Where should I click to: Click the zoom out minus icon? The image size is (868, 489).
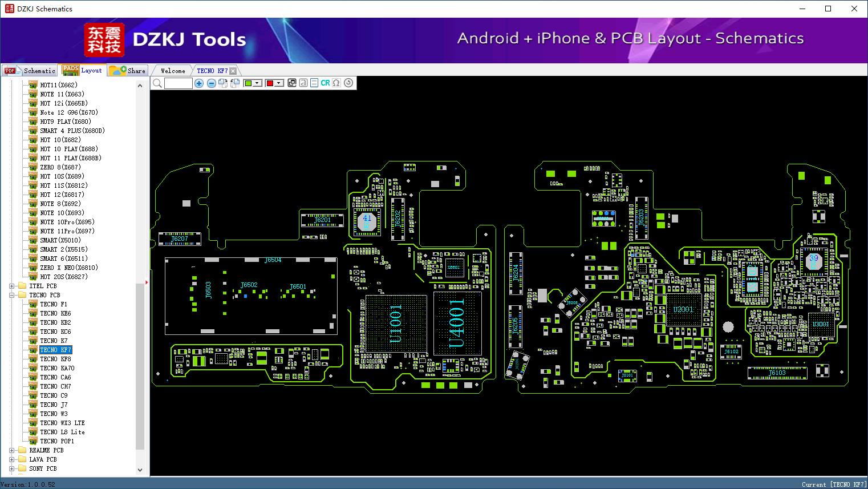pos(212,83)
